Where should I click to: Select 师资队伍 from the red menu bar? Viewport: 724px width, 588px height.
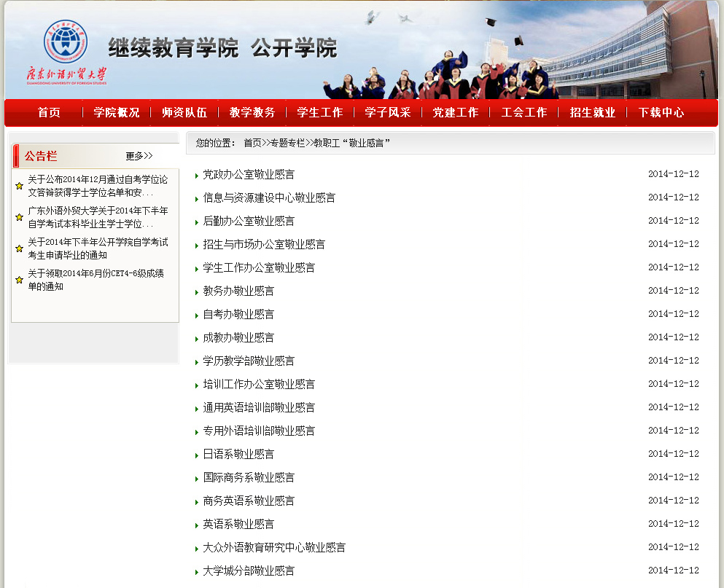[184, 112]
